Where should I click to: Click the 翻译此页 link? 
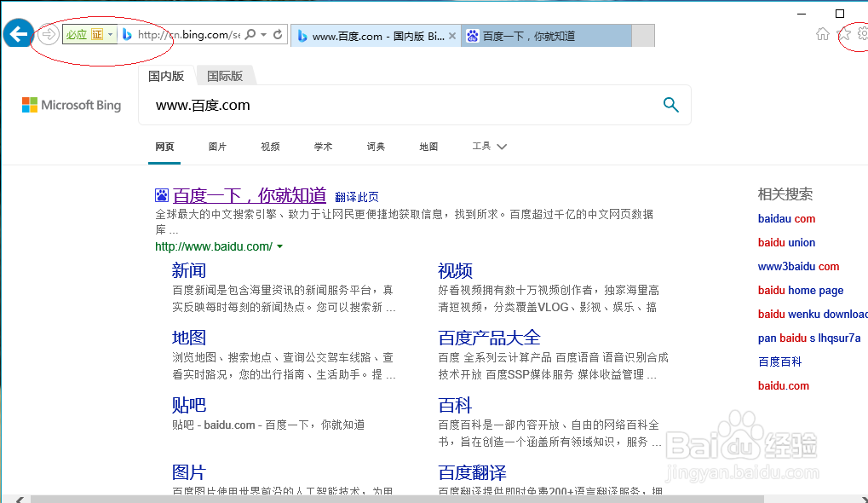coord(357,197)
